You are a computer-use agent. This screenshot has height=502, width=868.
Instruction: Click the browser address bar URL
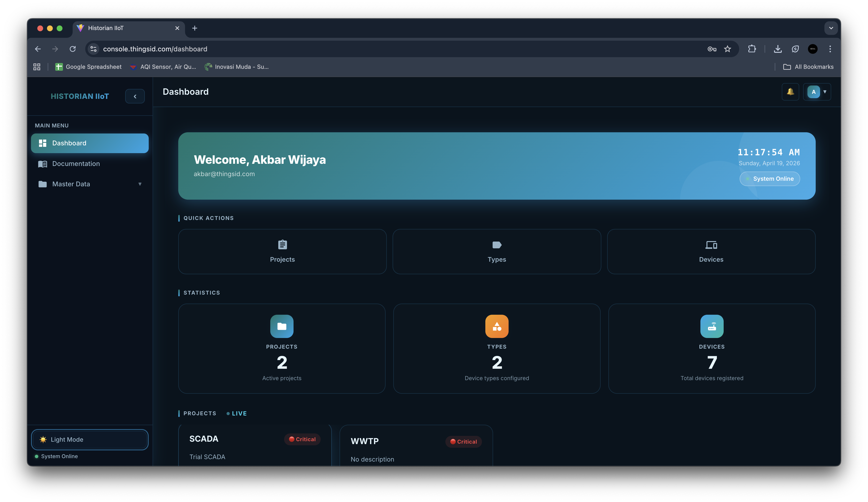[155, 49]
